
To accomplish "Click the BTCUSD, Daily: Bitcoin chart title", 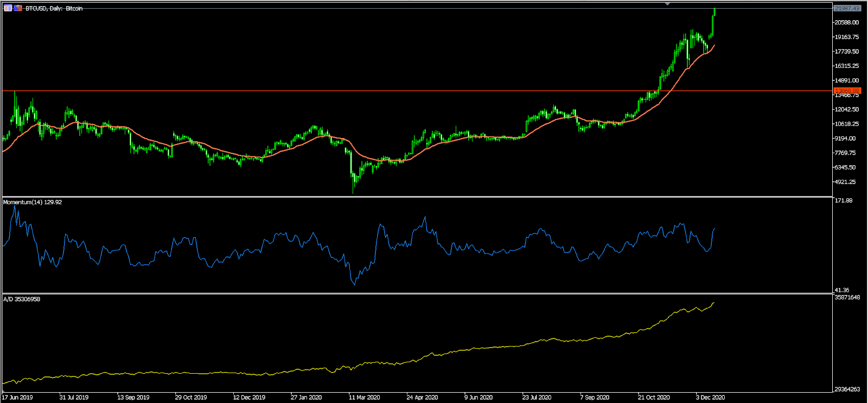I will pyautogui.click(x=54, y=9).
